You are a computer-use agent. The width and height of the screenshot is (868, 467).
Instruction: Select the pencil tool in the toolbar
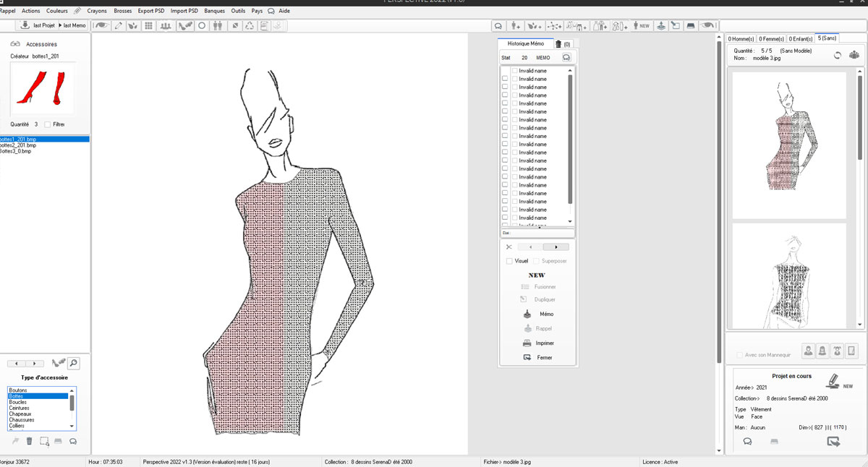[118, 25]
